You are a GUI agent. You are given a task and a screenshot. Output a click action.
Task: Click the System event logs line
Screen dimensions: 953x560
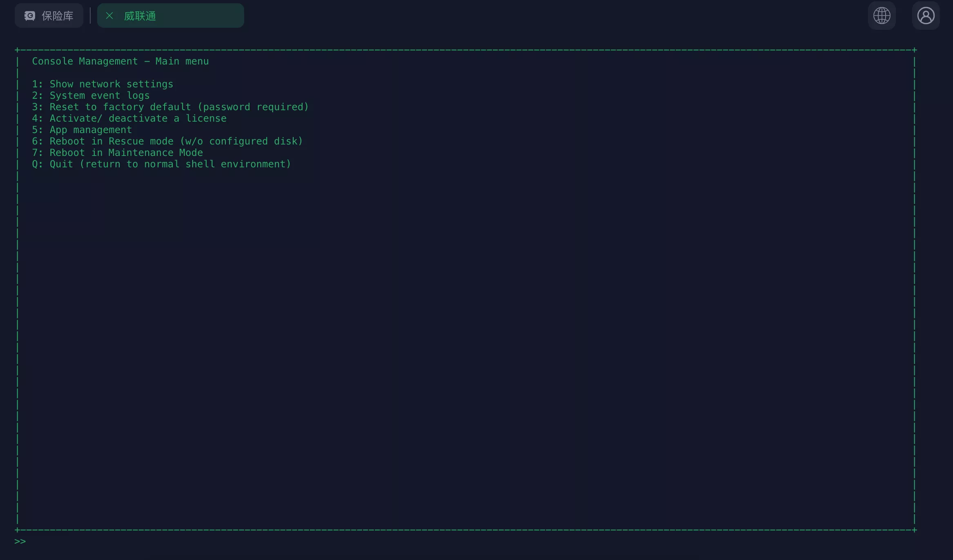[99, 96]
